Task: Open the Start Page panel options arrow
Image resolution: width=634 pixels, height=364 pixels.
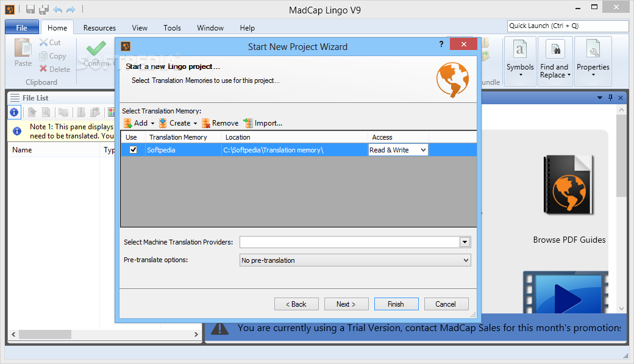Action: 600,98
